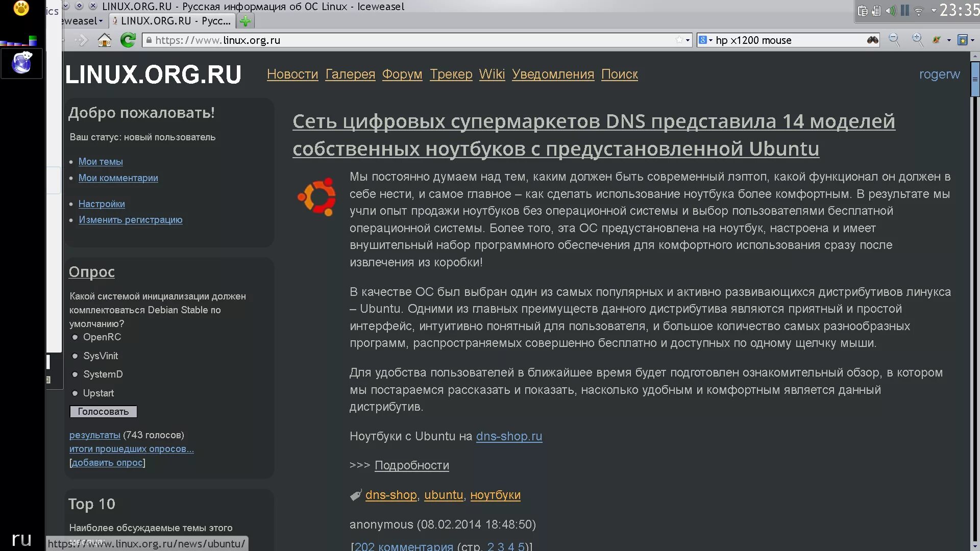980x551 pixels.
Task: Click the battery status tray icon
Action: coord(876,11)
